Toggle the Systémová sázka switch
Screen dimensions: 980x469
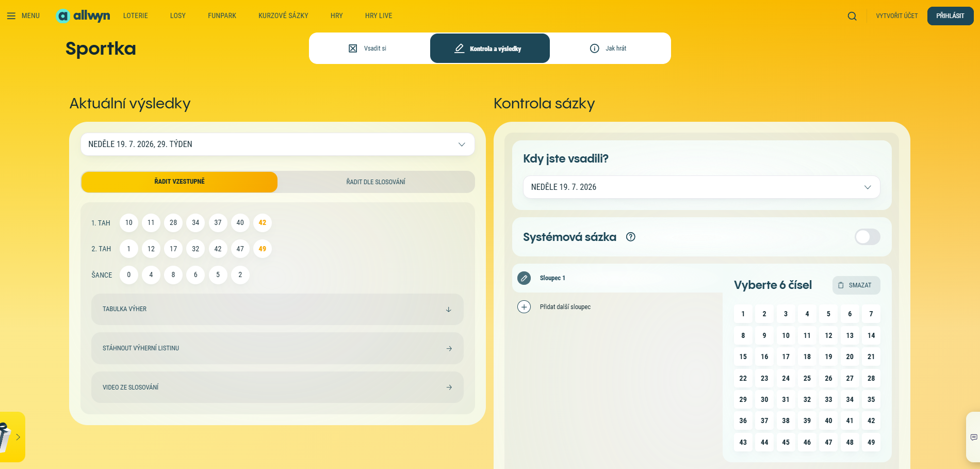coord(868,237)
